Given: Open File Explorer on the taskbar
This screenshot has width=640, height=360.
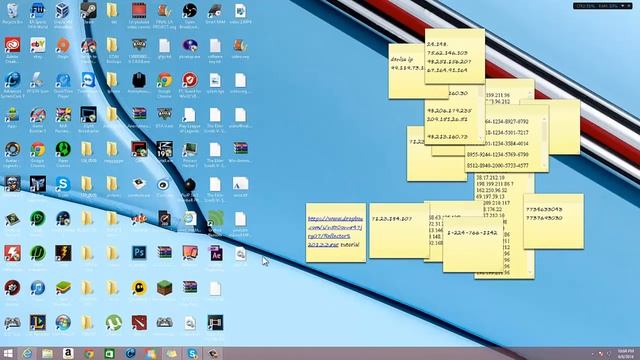Looking at the screenshot, I should click(47, 353).
